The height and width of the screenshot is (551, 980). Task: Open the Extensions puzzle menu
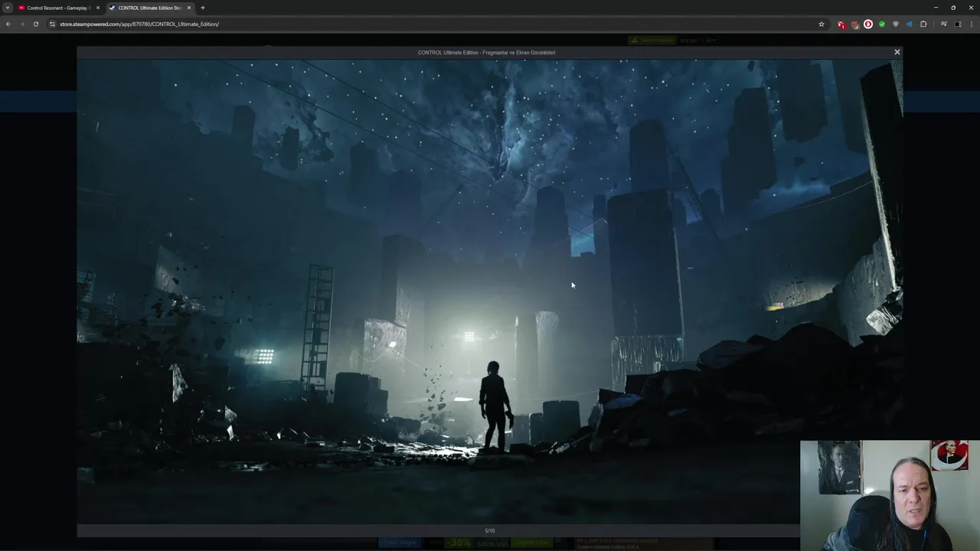pos(923,24)
